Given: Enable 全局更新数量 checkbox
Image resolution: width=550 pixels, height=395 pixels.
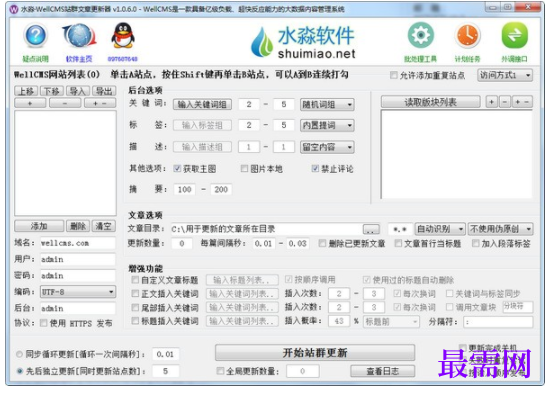Looking at the screenshot, I should click(220, 371).
